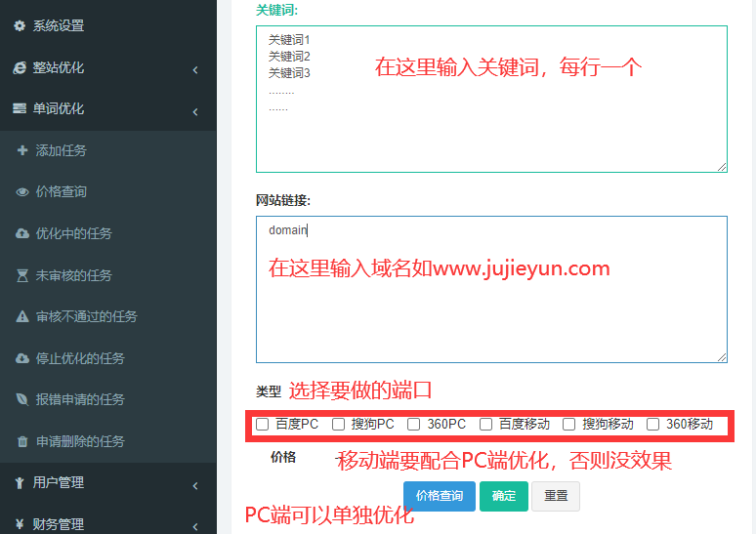Collapse the 单词优化 menu chevron
The height and width of the screenshot is (534, 756).
195,110
